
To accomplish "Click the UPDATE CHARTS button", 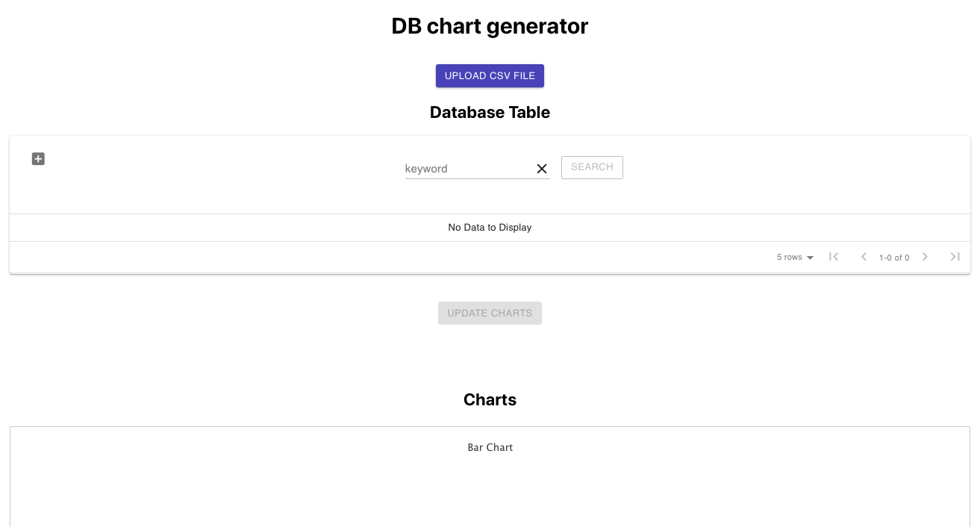I will pos(490,313).
